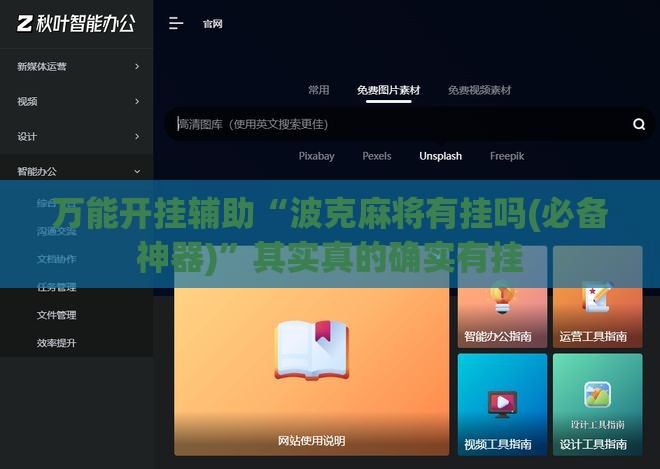
Task: Switch to the 免费图片素材 tab
Action: click(389, 90)
